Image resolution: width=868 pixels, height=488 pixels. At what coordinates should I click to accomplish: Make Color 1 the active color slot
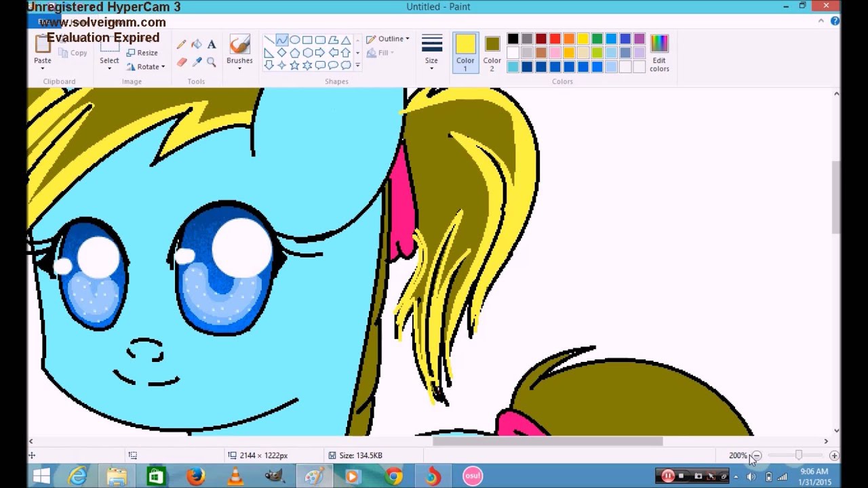(465, 52)
